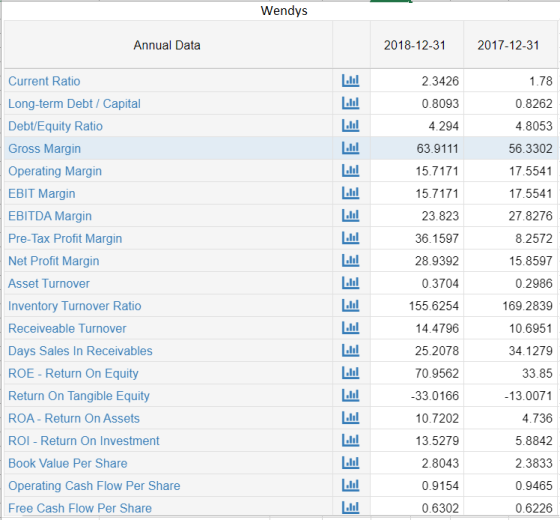Select the 2.3426 Current Ratio value

pos(440,81)
